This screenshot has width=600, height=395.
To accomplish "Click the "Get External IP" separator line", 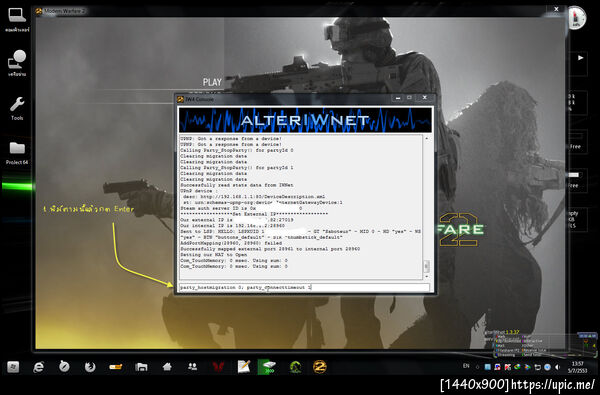I will click(x=254, y=214).
